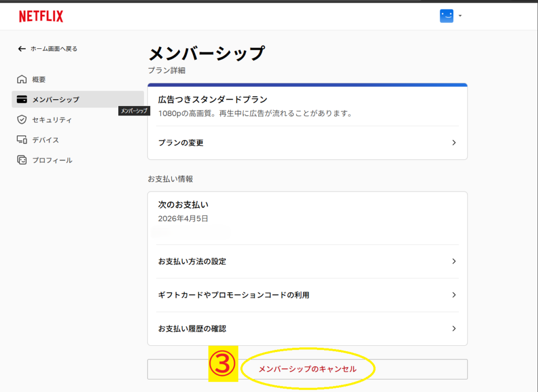Click the セキュリティ shield icon
538x392 pixels.
(22, 120)
